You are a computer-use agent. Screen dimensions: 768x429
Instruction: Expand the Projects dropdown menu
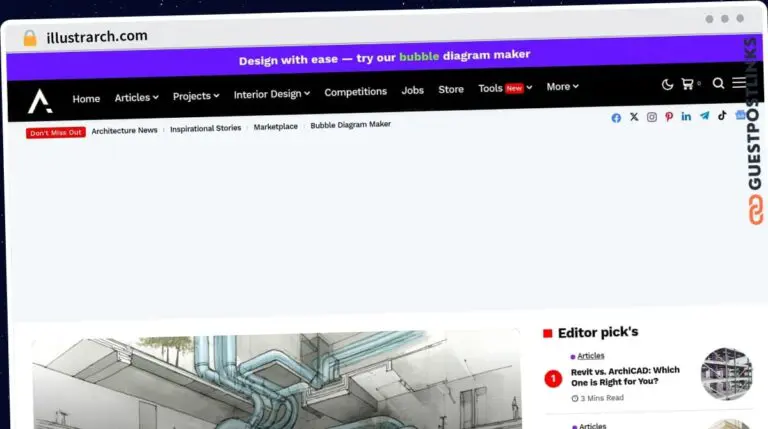tap(196, 96)
